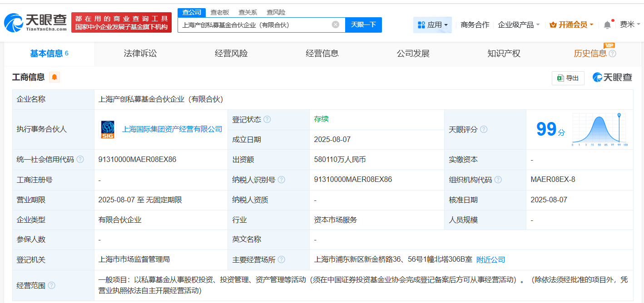This screenshot has width=644, height=303.
Task: Click into the company search input field
Action: tap(254, 25)
